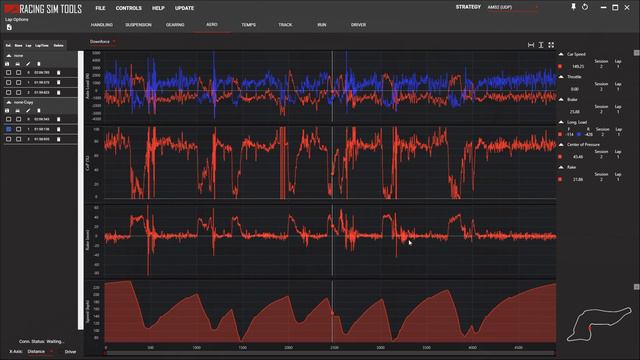
Task: Click the vertical zoom fit icon above charts
Action: coord(541,45)
